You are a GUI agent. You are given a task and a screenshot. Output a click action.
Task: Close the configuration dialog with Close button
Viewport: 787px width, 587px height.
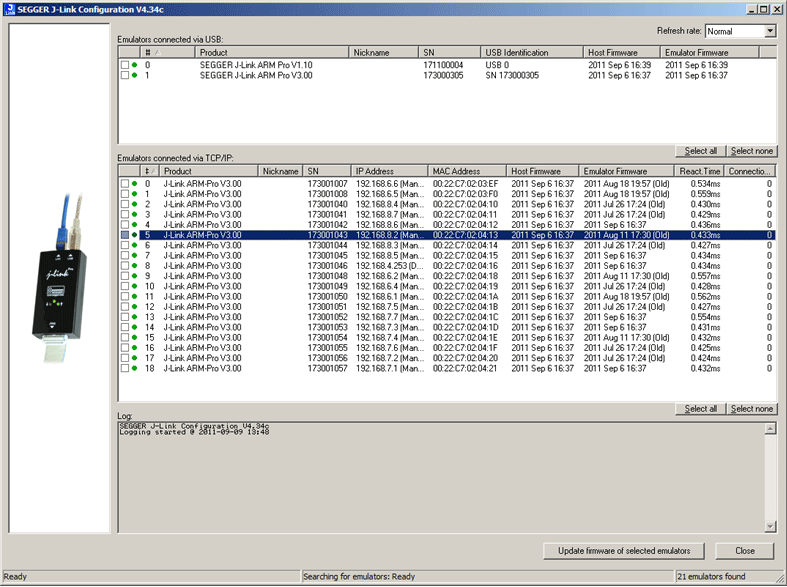point(745,551)
